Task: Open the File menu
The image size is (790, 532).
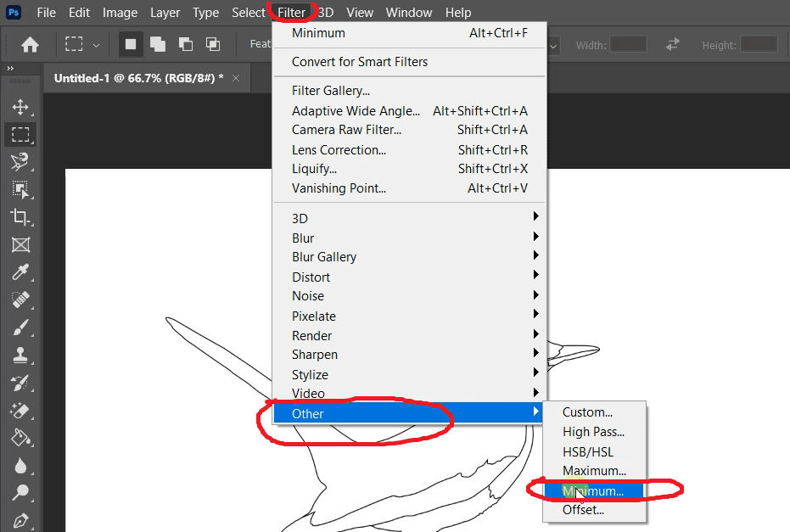Action: tap(47, 13)
